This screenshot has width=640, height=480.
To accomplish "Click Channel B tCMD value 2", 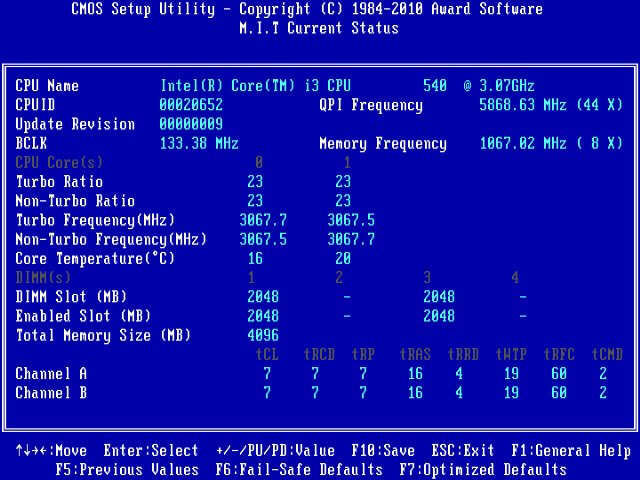I will click(603, 393).
